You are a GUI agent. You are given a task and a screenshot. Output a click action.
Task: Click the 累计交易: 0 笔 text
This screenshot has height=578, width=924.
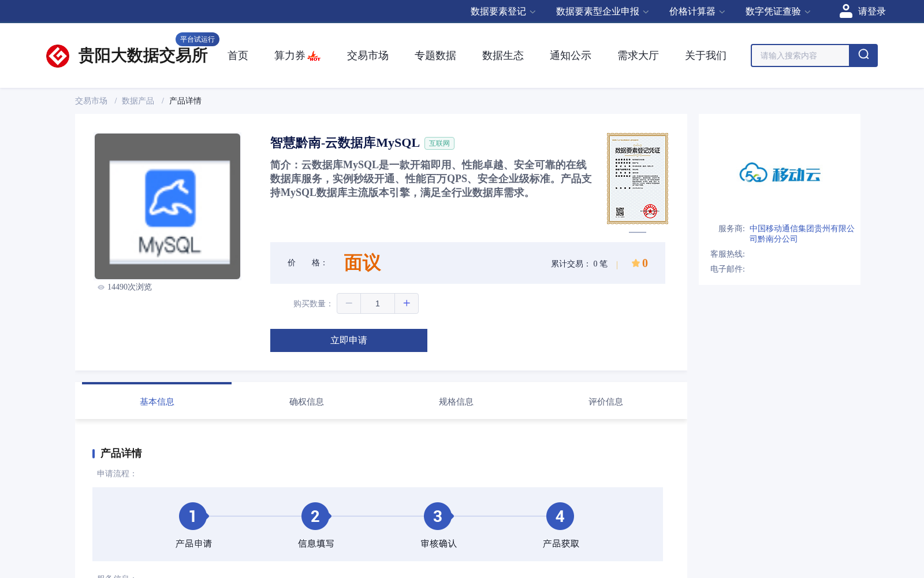[x=579, y=264]
